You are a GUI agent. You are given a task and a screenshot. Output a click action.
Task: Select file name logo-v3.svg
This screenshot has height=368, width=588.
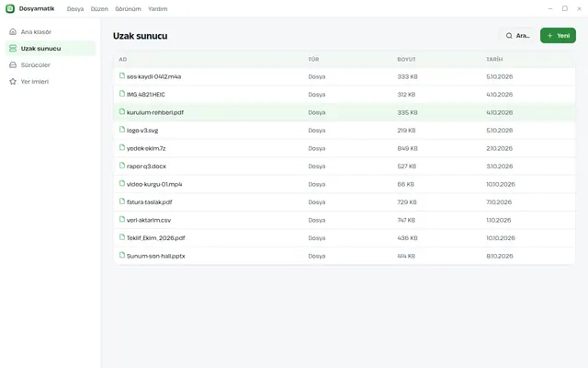pyautogui.click(x=142, y=131)
